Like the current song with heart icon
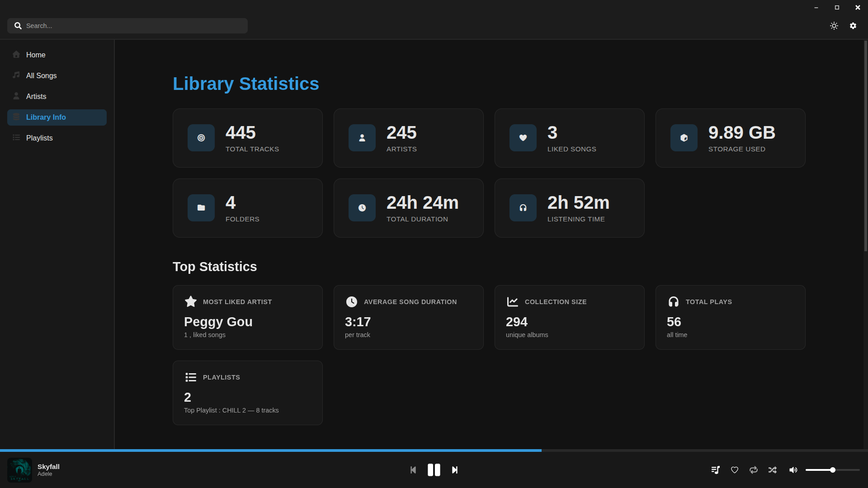This screenshot has width=868, height=488. click(735, 470)
